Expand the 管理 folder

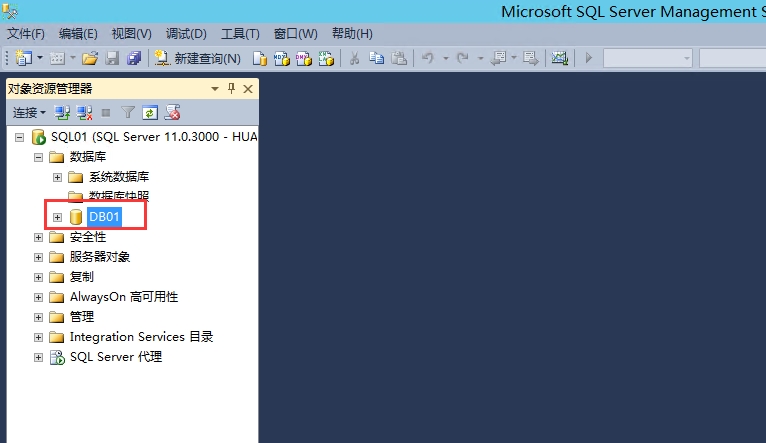pyautogui.click(x=39, y=317)
